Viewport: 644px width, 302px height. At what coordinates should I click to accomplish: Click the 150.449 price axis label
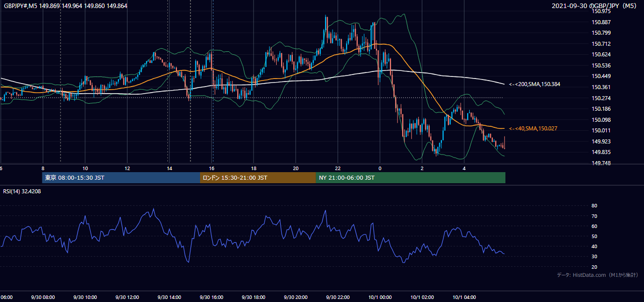click(x=602, y=77)
